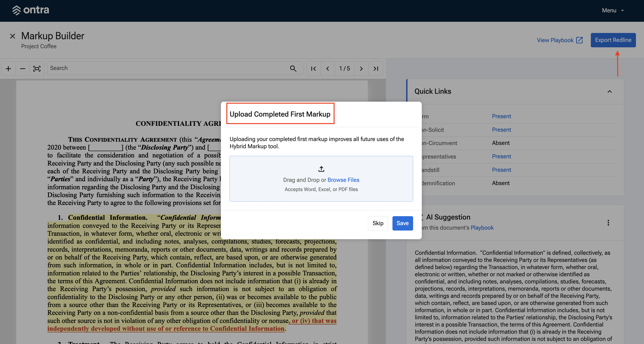The image size is (644, 344).
Task: Collapse the Quick Links panel
Action: [x=610, y=91]
